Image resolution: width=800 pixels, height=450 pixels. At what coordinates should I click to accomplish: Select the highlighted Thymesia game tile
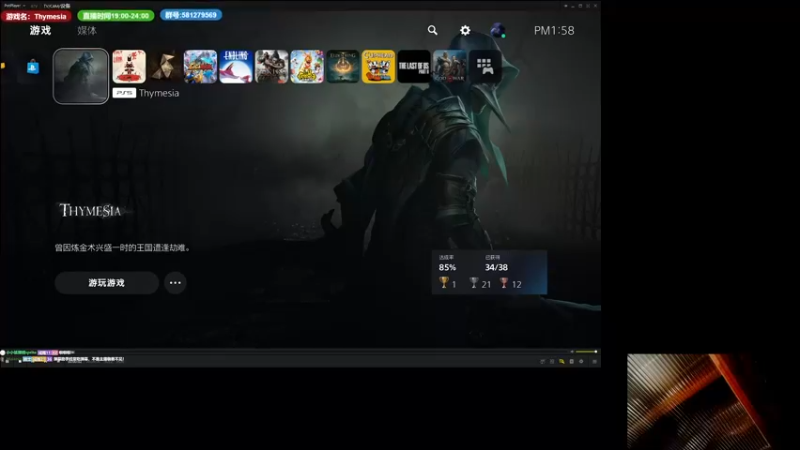(81, 76)
